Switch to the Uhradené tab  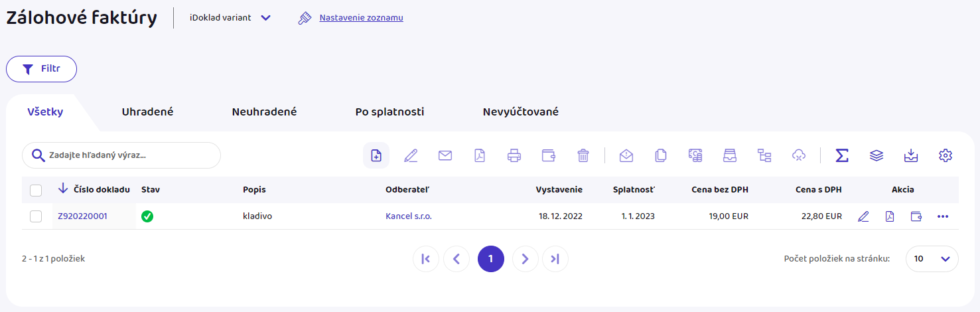pyautogui.click(x=147, y=112)
